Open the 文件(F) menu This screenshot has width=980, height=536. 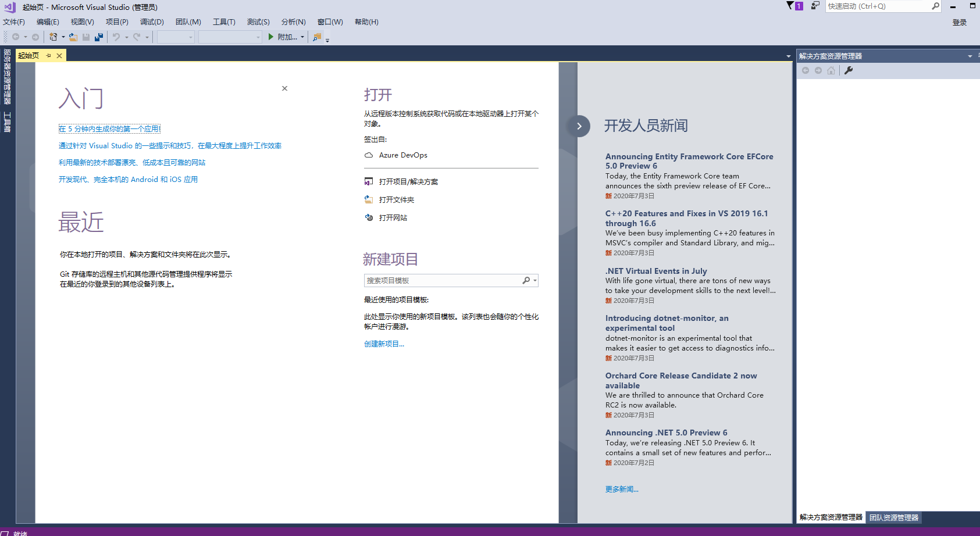pos(14,22)
